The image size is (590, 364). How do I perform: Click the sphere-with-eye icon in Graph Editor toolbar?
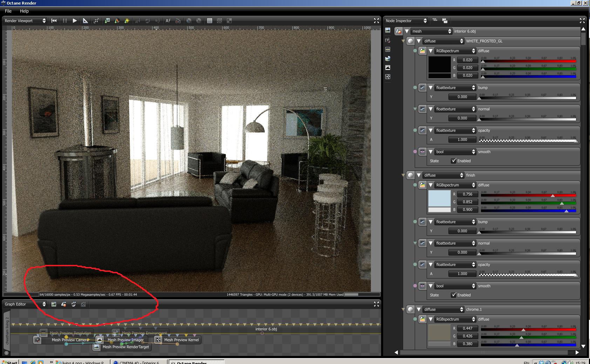(x=74, y=304)
